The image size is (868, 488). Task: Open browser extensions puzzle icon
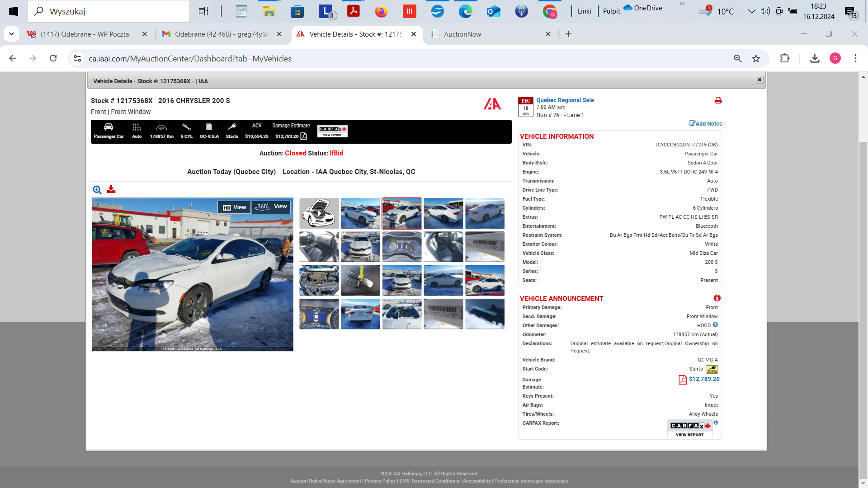tap(785, 58)
